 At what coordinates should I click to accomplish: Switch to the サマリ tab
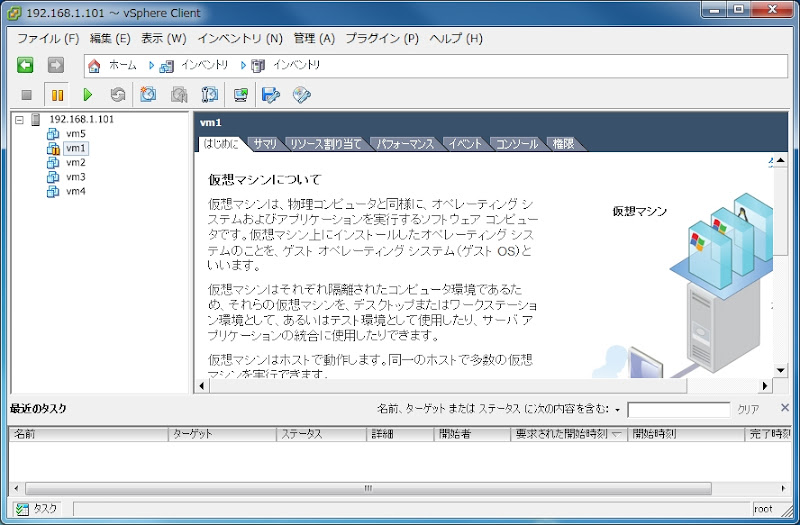pyautogui.click(x=265, y=144)
